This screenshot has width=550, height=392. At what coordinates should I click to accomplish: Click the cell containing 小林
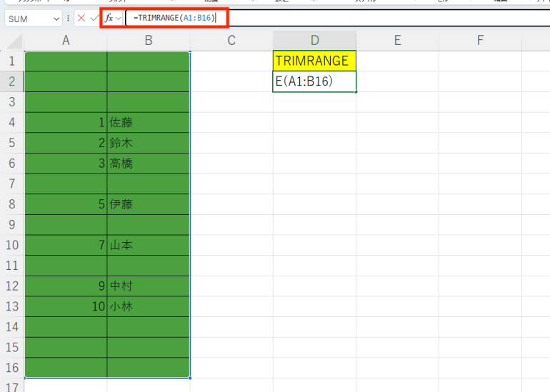pyautogui.click(x=149, y=307)
